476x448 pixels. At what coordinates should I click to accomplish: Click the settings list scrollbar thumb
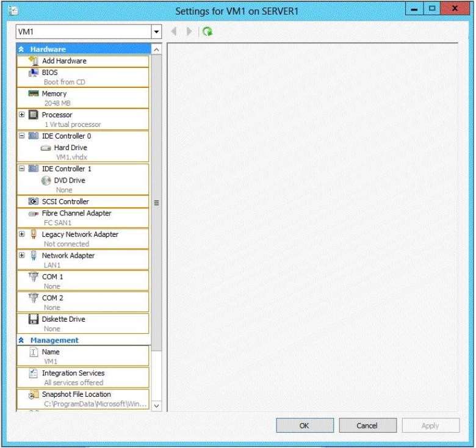(x=156, y=203)
